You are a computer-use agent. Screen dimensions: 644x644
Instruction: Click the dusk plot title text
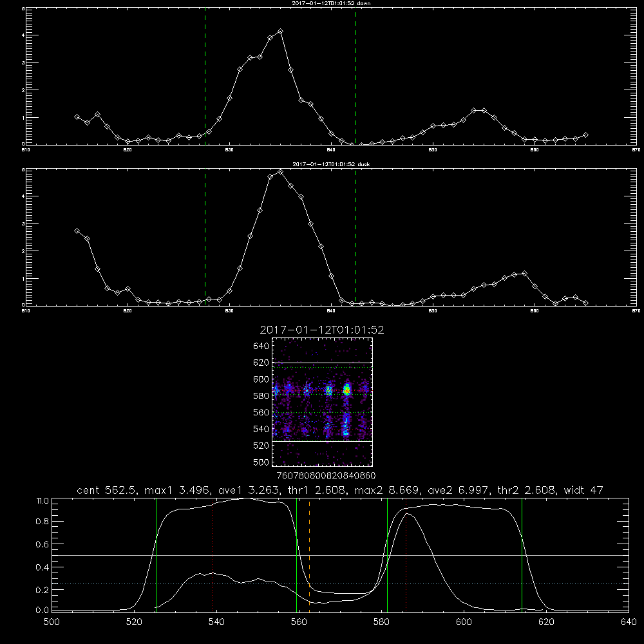(x=331, y=164)
